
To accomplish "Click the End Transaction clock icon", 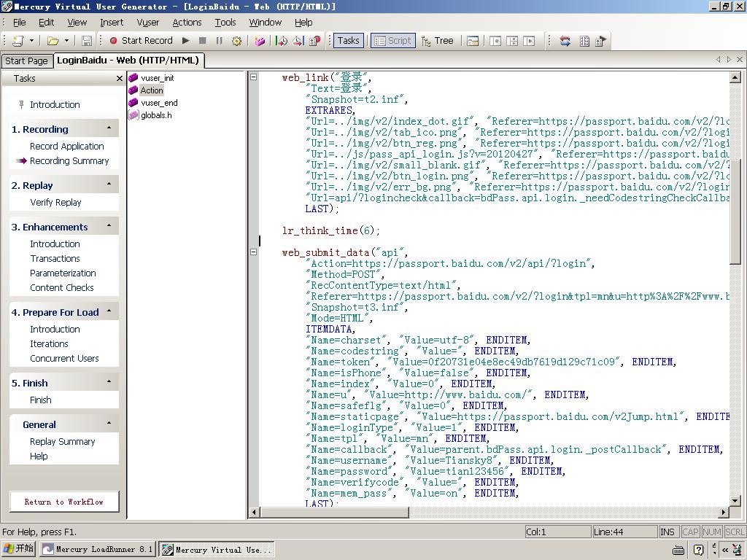I will coord(298,41).
